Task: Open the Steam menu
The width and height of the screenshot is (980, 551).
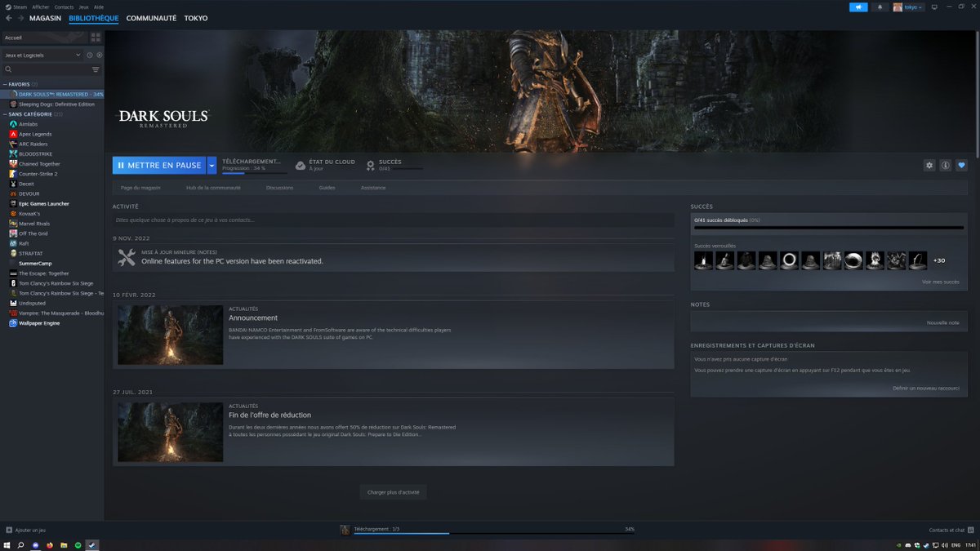Action: pos(16,7)
